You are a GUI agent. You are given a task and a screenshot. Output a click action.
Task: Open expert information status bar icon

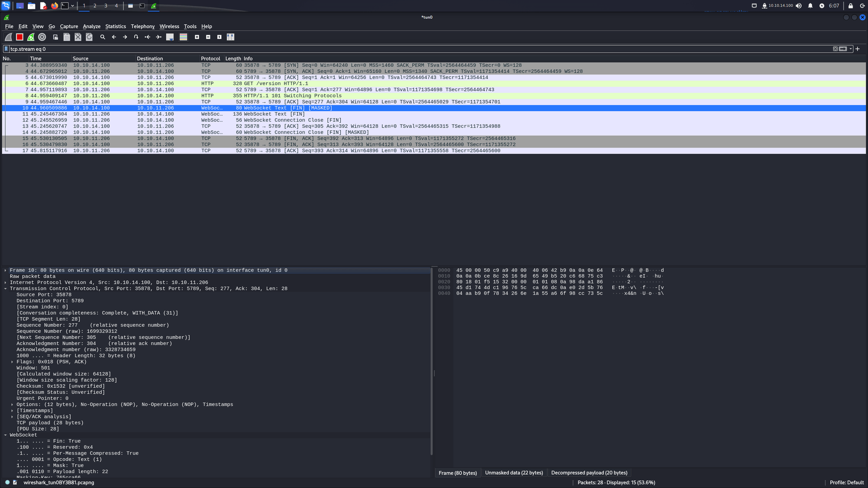[x=7, y=482]
